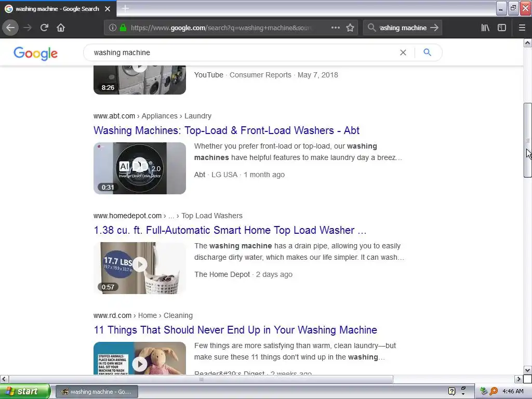
Task: Open the browser home page icon
Action: pos(61,28)
